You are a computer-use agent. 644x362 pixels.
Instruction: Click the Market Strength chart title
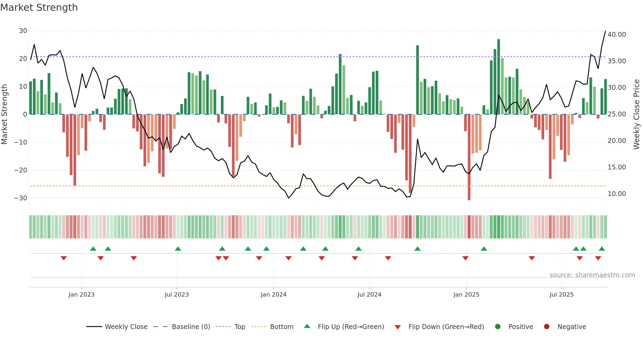39,8
